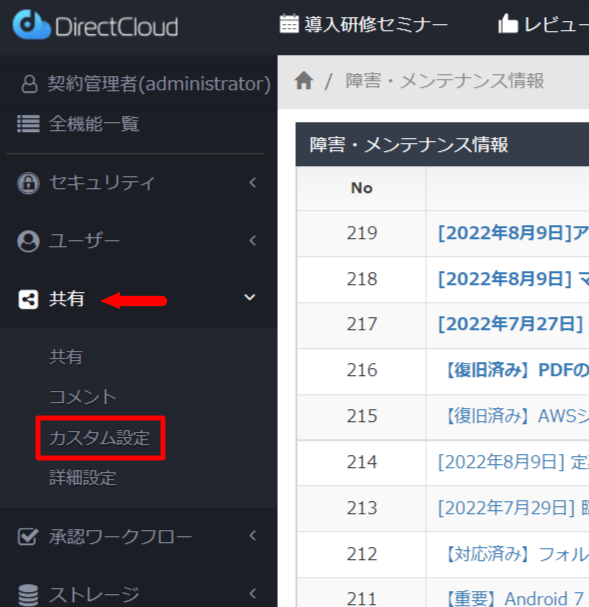Screen dimensions: 589x607
Task: Open notice 211 【重要】Android 7
Action: [x=513, y=598]
